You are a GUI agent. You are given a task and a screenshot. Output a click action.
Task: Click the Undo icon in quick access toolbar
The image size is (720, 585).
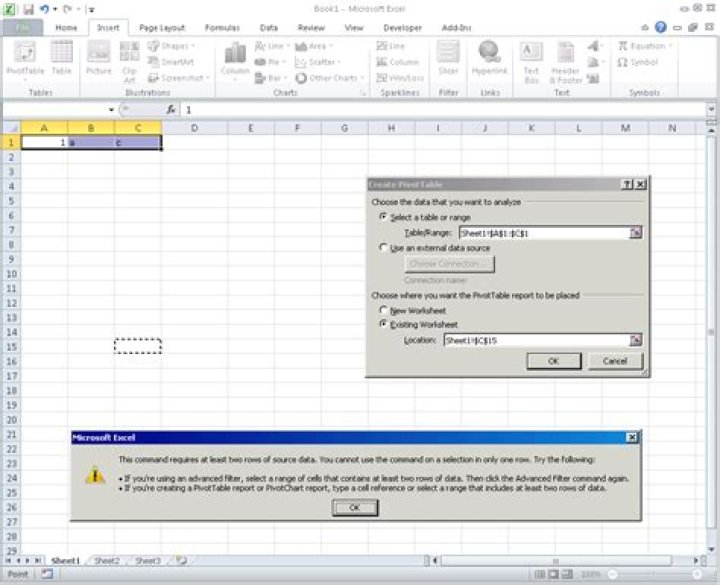[44, 9]
